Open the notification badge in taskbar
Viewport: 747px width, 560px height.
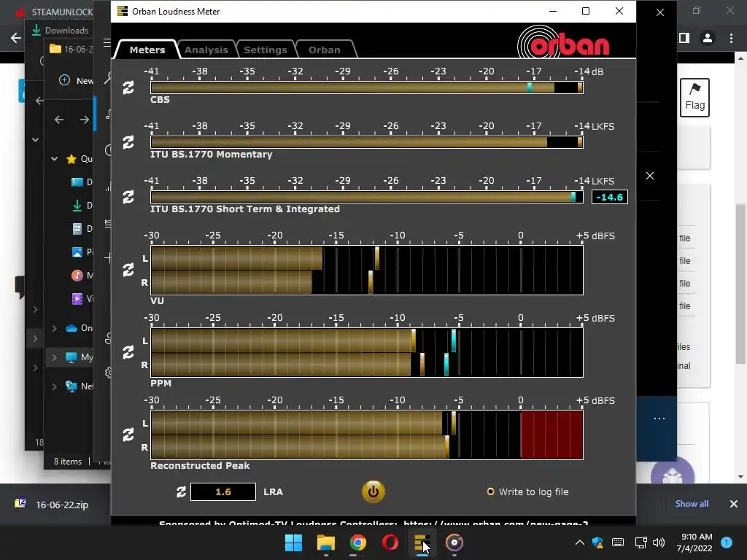pyautogui.click(x=727, y=542)
